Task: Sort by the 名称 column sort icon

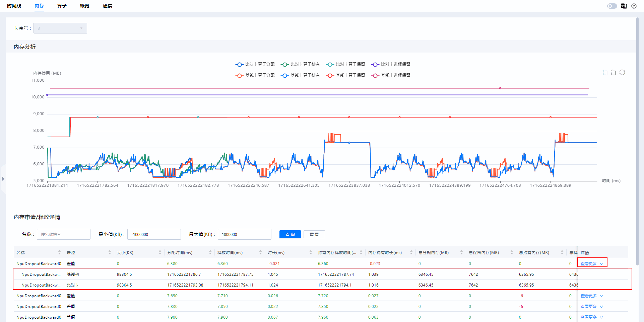Action: [x=59, y=252]
